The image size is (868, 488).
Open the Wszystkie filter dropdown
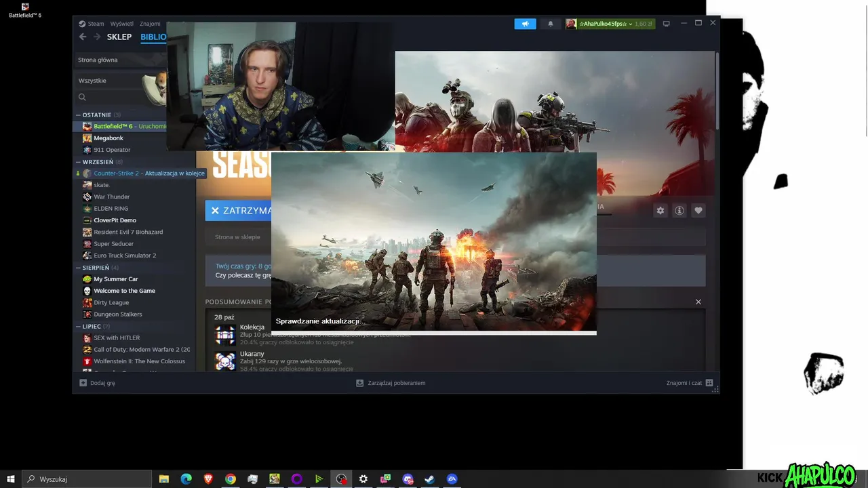pyautogui.click(x=108, y=81)
